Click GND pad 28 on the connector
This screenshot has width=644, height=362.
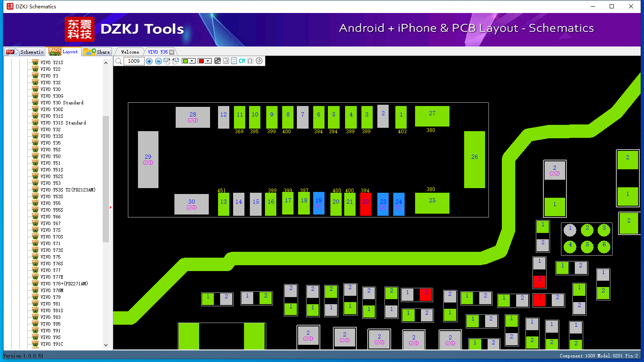[x=193, y=117]
